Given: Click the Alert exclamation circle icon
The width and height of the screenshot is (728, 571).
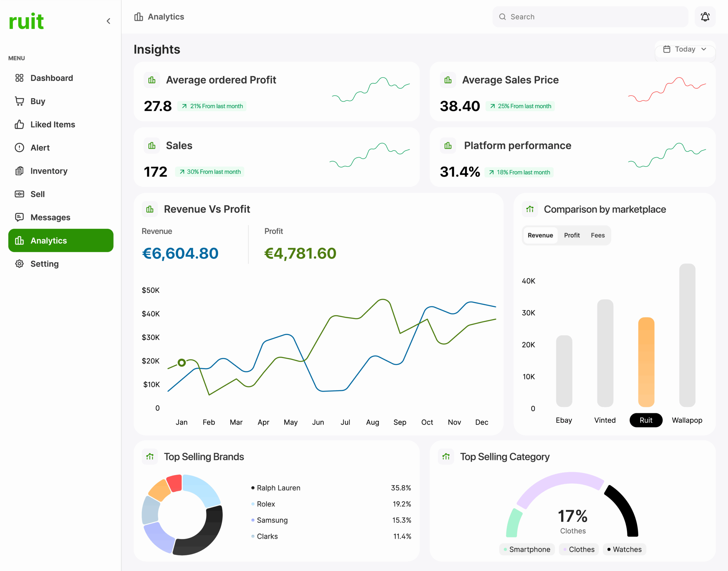Looking at the screenshot, I should 19,147.
